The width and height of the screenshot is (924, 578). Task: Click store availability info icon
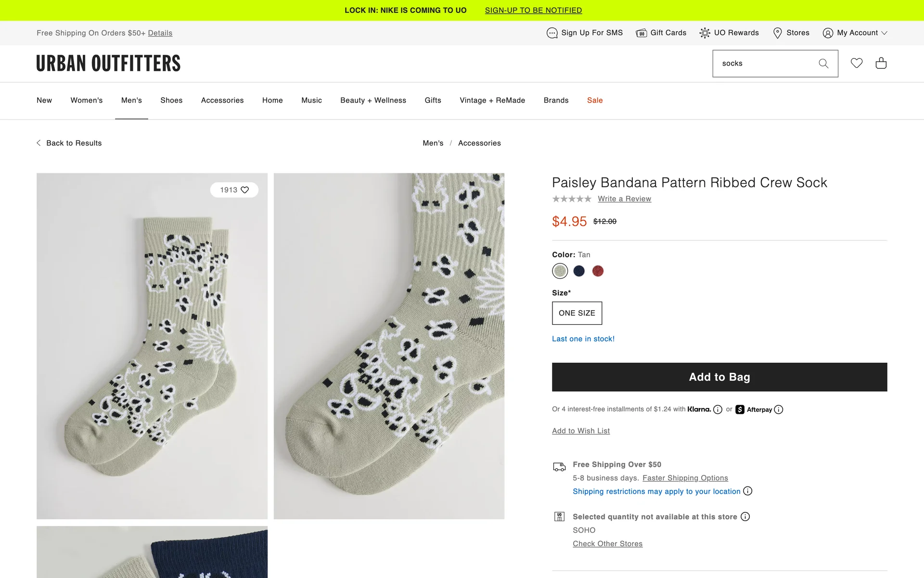tap(745, 516)
